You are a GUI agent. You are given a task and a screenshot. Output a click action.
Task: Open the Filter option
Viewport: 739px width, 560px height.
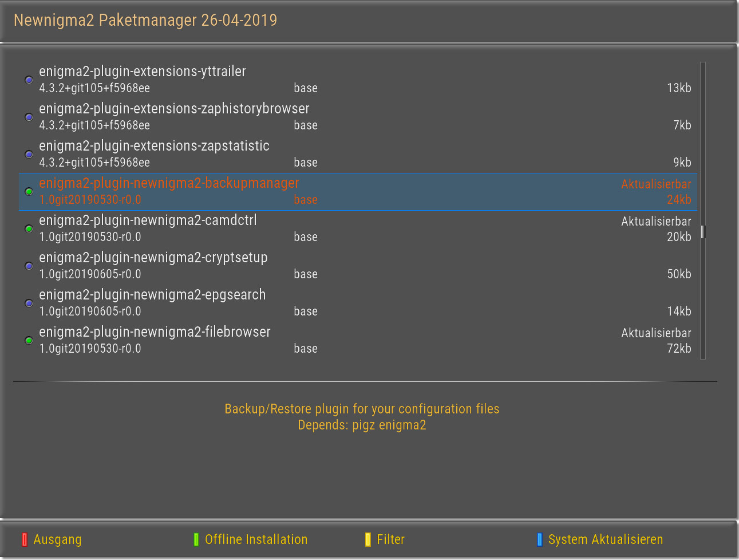click(390, 539)
